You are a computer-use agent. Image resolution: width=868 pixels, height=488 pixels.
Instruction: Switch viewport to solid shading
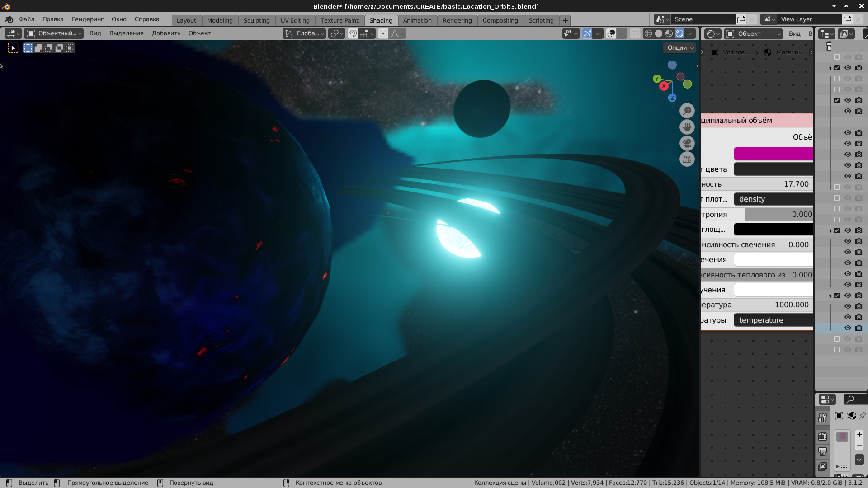pyautogui.click(x=659, y=33)
